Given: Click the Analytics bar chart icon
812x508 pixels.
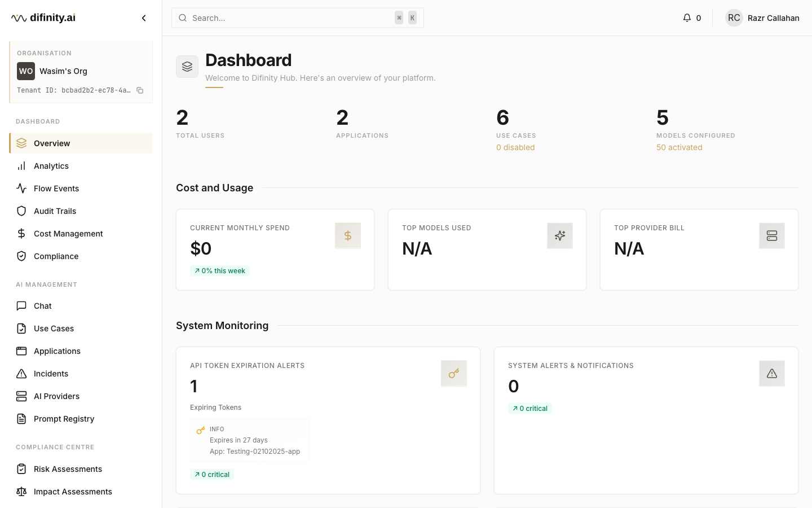Looking at the screenshot, I should point(21,166).
